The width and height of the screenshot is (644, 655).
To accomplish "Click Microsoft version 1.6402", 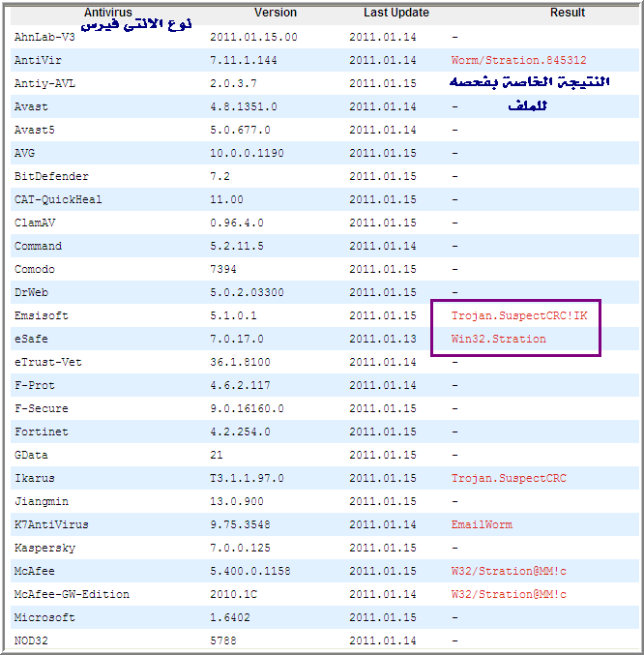I will pos(230,617).
